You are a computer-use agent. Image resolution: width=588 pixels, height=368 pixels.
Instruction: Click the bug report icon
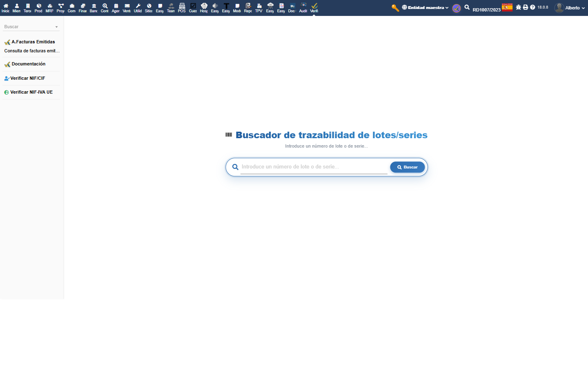[x=518, y=7]
